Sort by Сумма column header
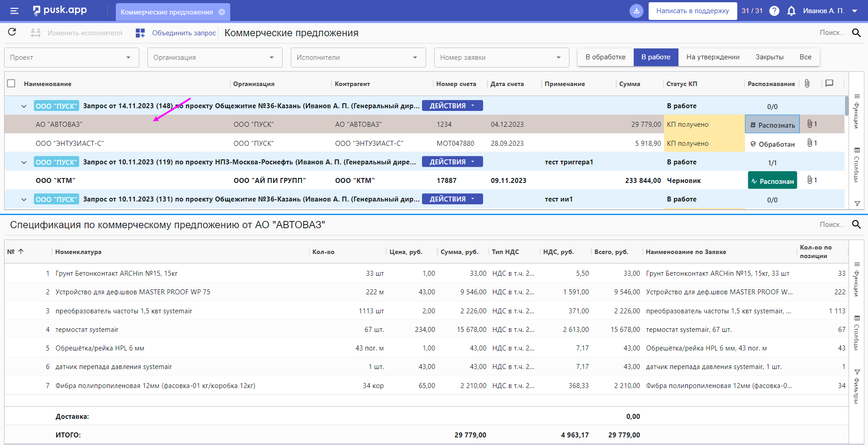868x446 pixels. pyautogui.click(x=630, y=84)
